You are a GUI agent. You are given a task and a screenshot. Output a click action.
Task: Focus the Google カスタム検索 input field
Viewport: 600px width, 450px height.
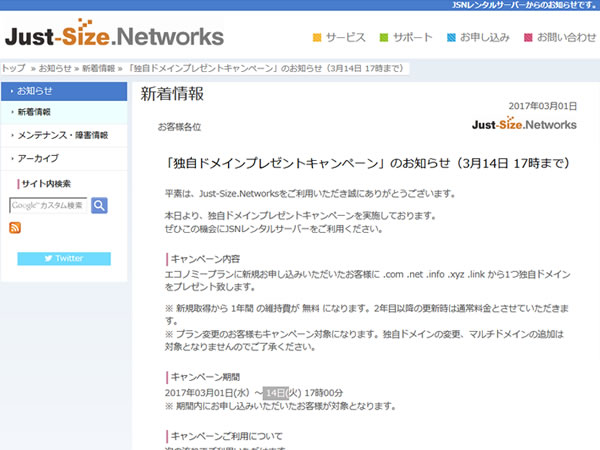[48, 205]
